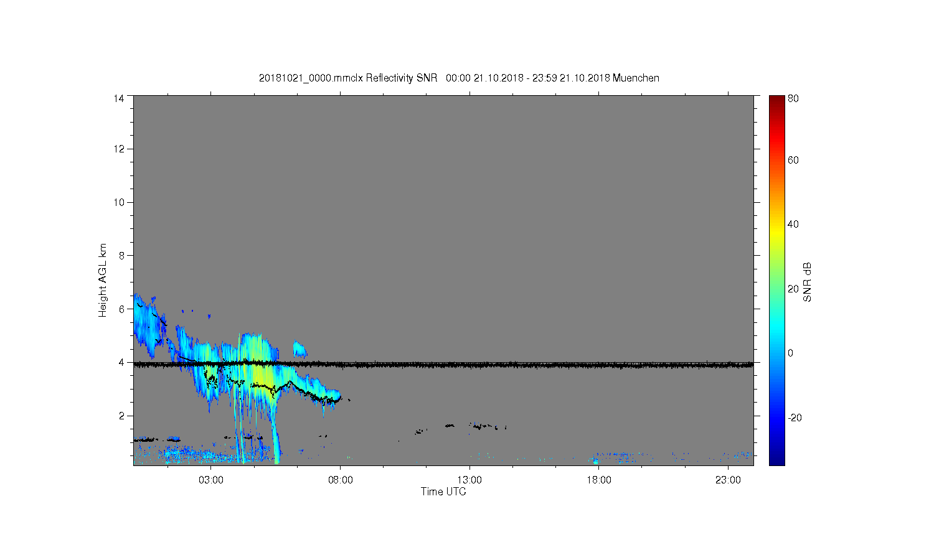Click the plot title "20181021_0000.mmclx Reflectivity SNR"

pyautogui.click(x=349, y=78)
